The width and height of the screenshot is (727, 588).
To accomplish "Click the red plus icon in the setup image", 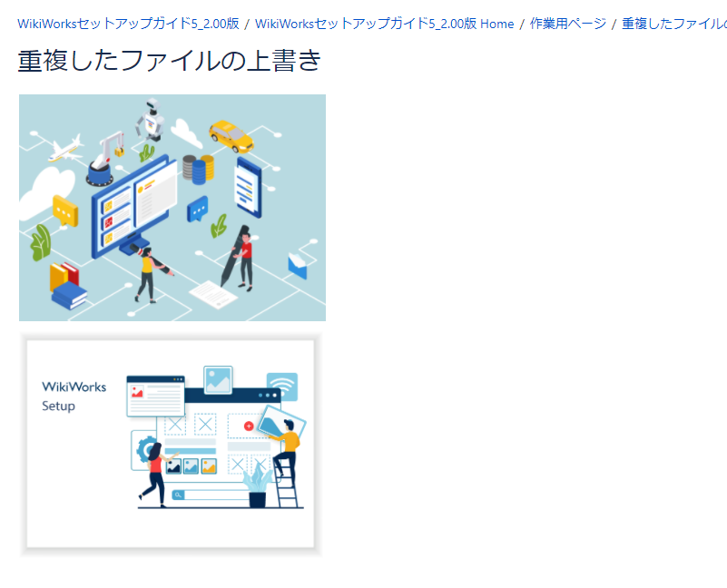I will pyautogui.click(x=249, y=426).
